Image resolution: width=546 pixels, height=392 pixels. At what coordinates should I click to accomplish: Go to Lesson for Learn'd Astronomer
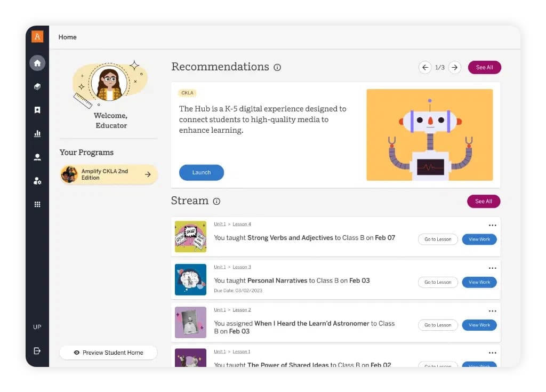pos(438,325)
